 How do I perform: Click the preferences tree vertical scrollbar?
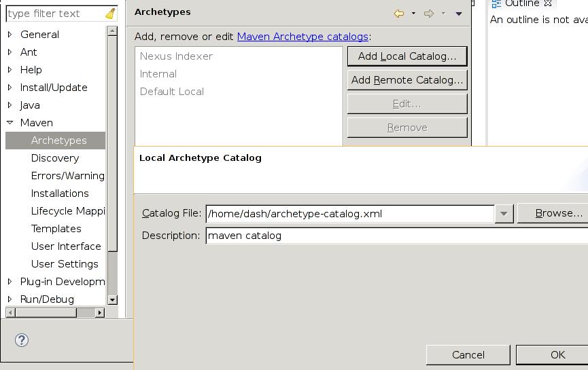click(112, 204)
